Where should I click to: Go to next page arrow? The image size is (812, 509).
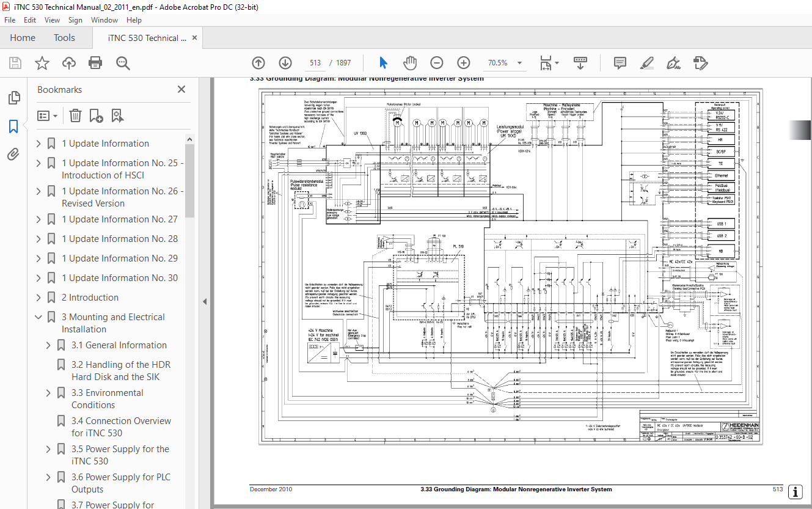[x=285, y=63]
